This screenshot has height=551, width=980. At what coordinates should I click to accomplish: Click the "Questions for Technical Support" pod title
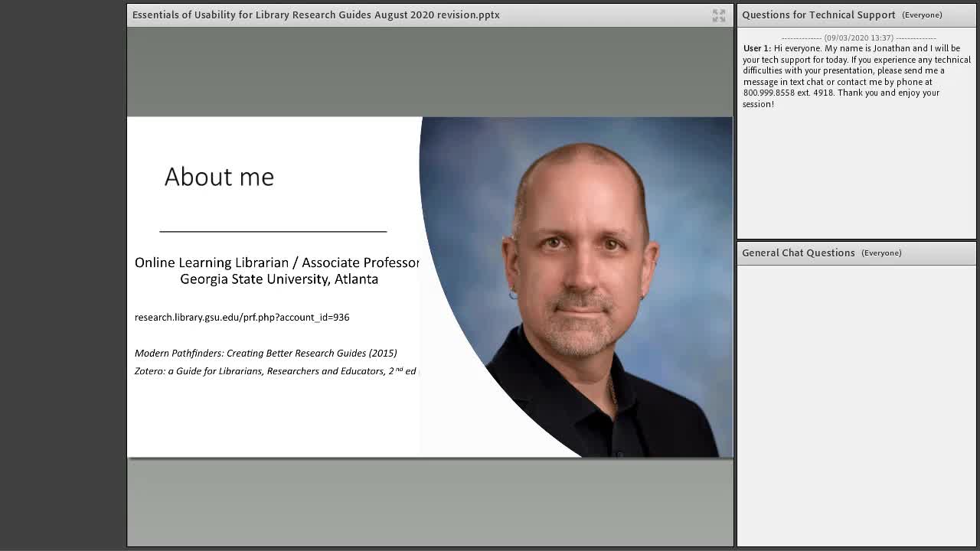(818, 15)
